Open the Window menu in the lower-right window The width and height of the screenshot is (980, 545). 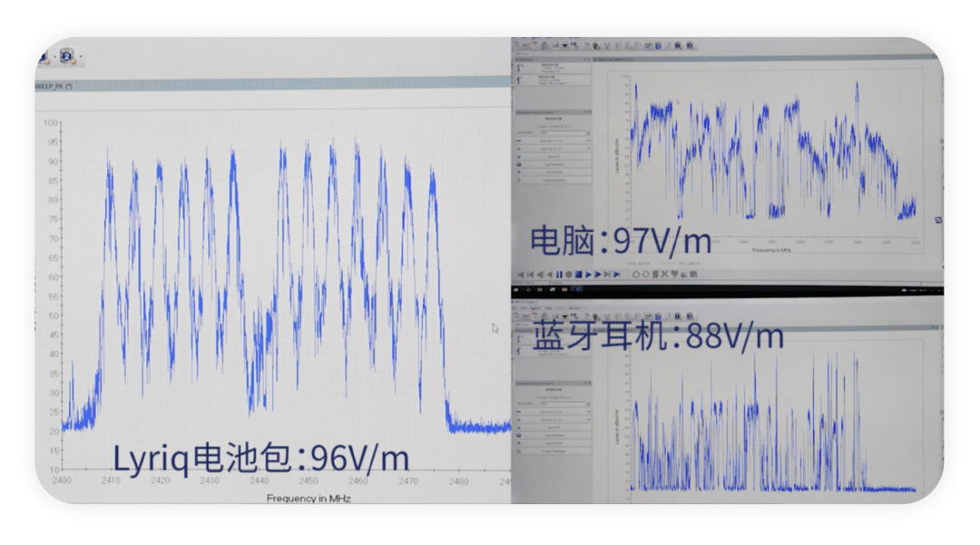click(574, 307)
